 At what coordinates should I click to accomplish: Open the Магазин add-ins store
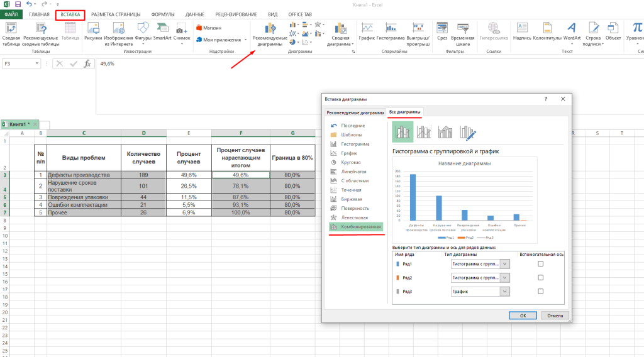coord(209,28)
